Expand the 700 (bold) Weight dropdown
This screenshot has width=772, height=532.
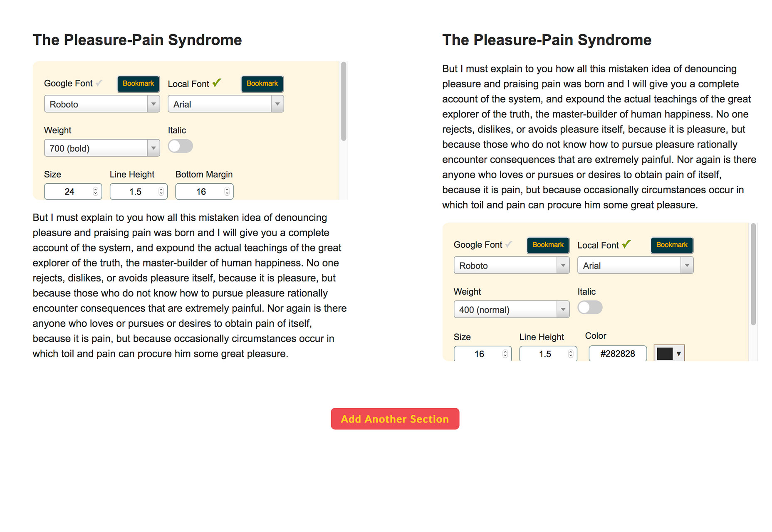click(x=102, y=148)
